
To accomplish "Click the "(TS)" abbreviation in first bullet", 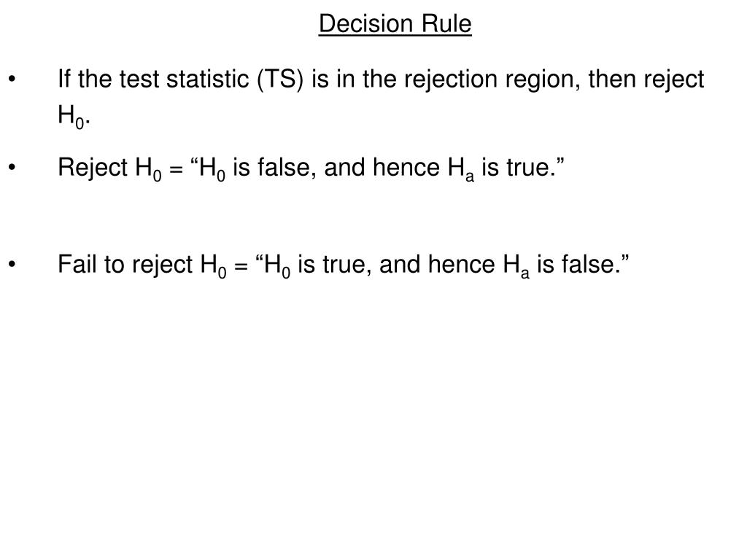I will [x=280, y=79].
